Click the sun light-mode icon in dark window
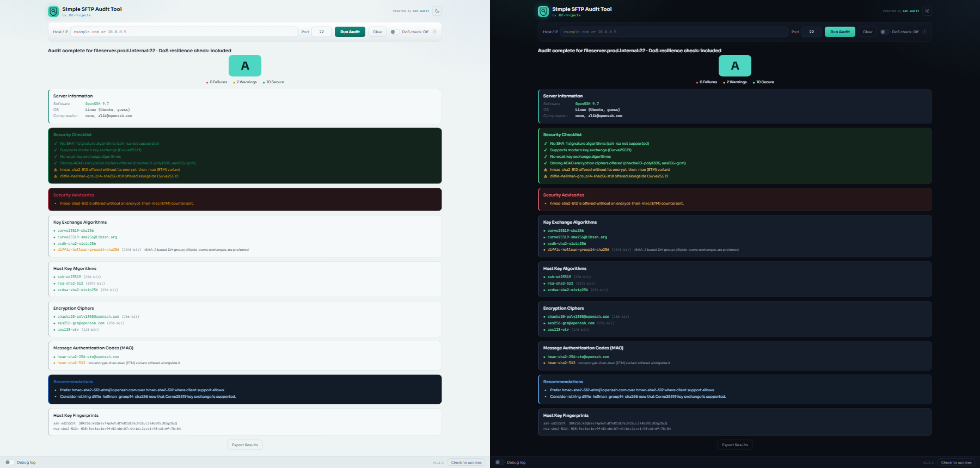 point(927,11)
